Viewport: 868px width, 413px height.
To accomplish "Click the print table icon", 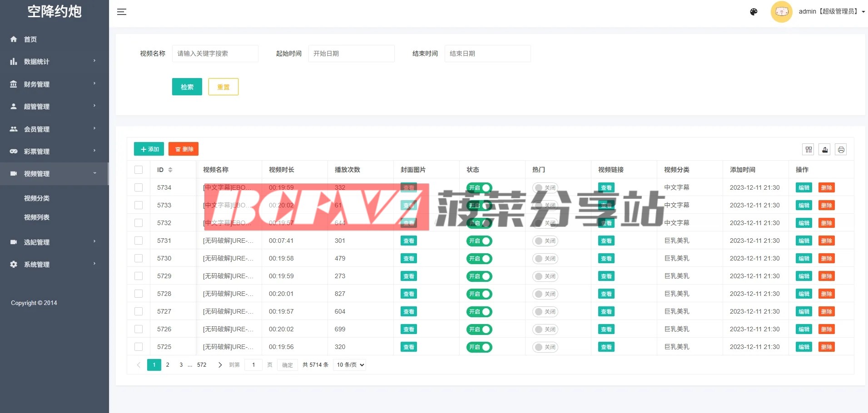I will [841, 150].
